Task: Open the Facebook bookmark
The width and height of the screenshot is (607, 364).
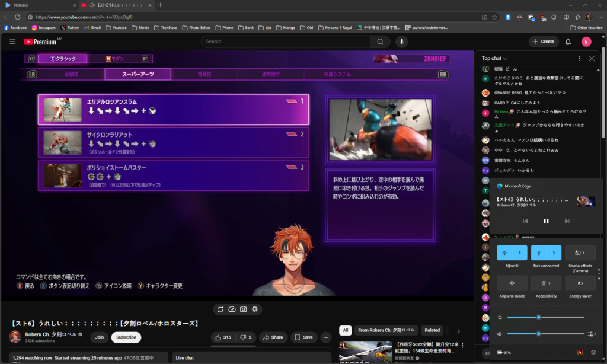Action: [15, 28]
